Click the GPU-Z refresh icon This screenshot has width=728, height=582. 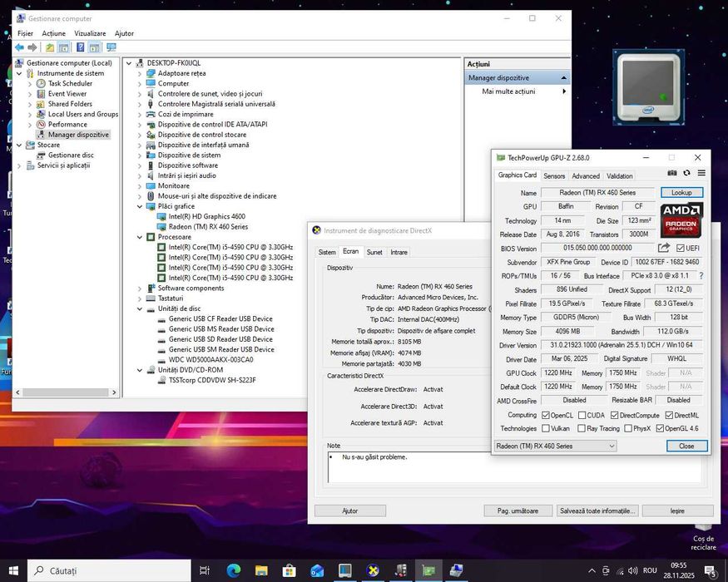point(686,173)
